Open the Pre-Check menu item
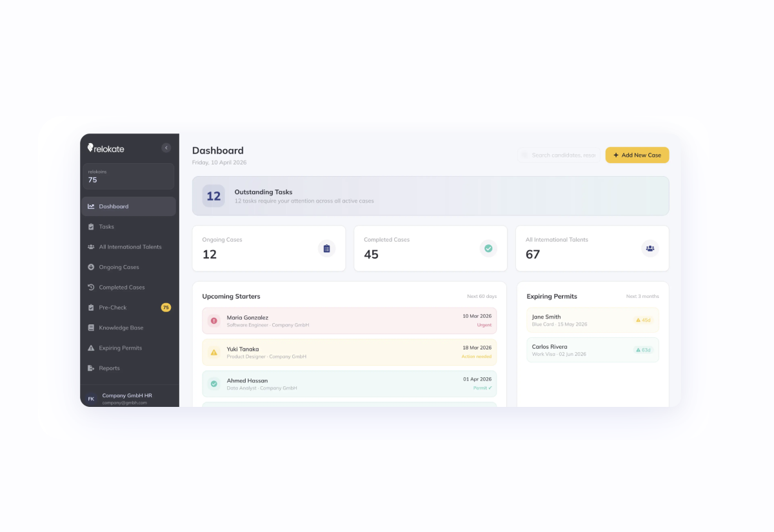This screenshot has height=532, width=774. click(128, 308)
